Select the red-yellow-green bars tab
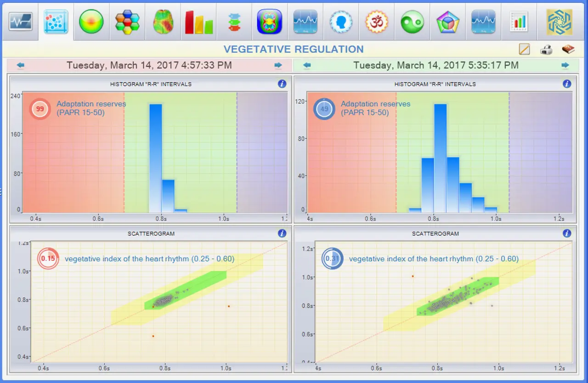Viewport: 588px width, 383px height. coord(198,22)
